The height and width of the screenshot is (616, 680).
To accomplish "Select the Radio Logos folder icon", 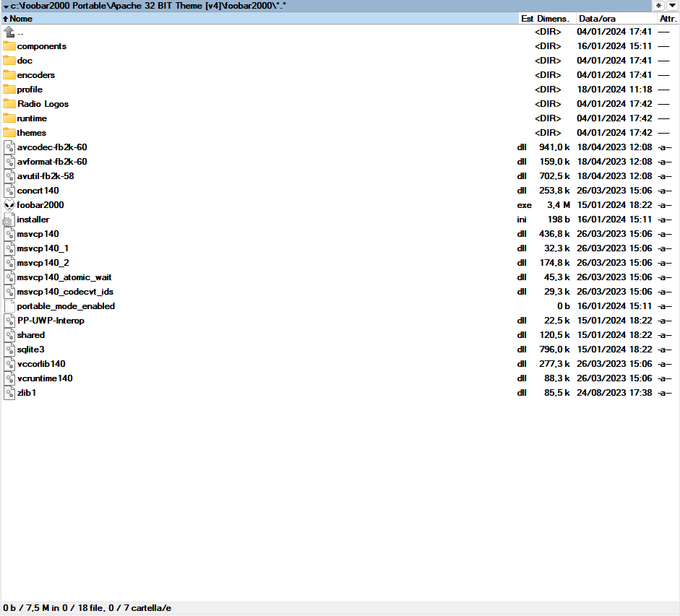I will point(9,103).
